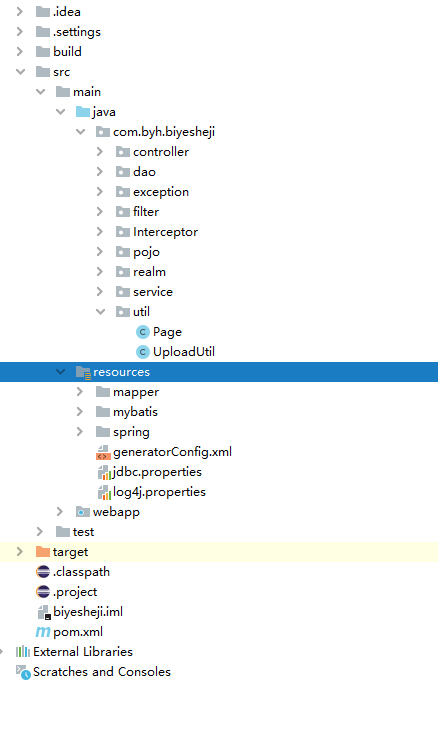Click the resources folder icon

pyautogui.click(x=83, y=372)
